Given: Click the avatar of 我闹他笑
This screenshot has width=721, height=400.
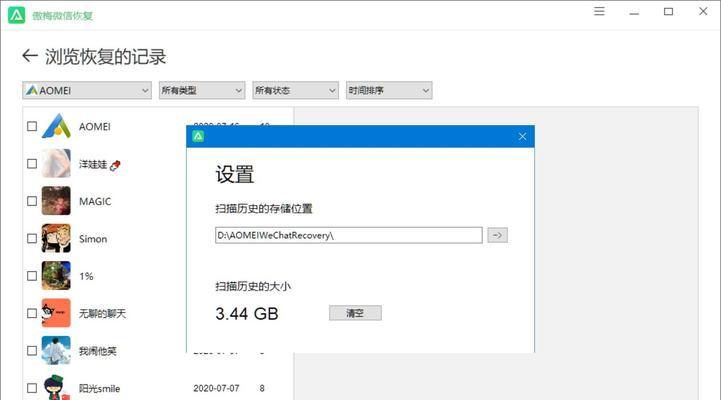Looking at the screenshot, I should [x=56, y=350].
